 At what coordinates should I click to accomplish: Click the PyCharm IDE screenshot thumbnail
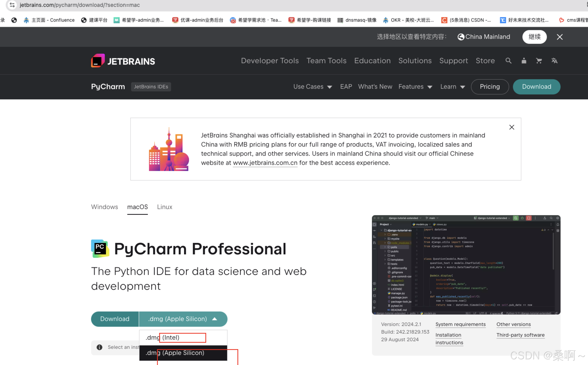[x=466, y=265]
